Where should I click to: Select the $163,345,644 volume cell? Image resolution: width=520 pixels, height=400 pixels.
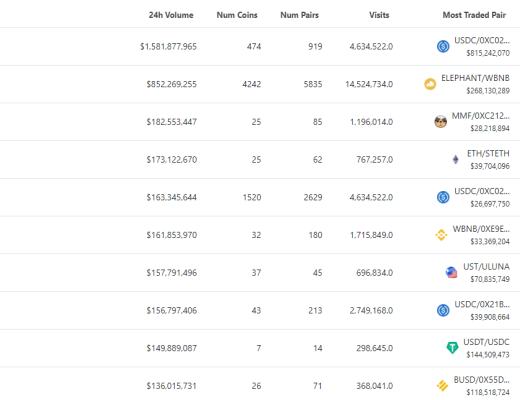tap(172, 197)
